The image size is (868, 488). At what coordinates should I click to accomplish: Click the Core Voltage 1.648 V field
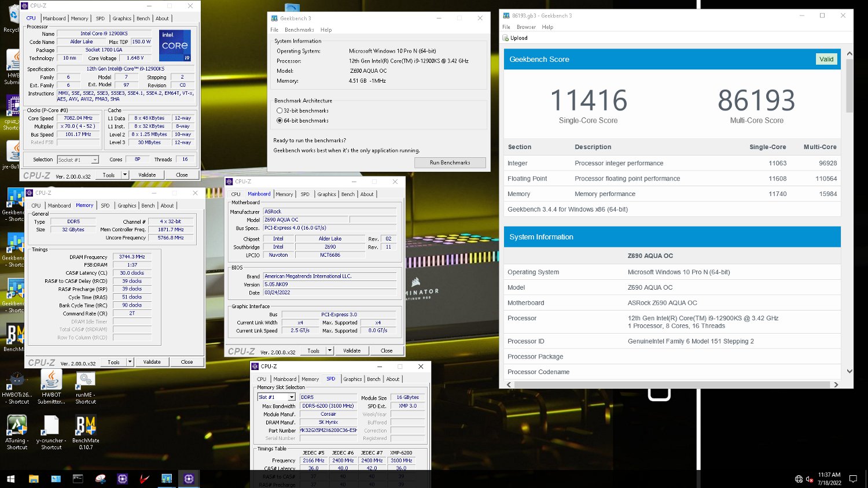point(135,58)
